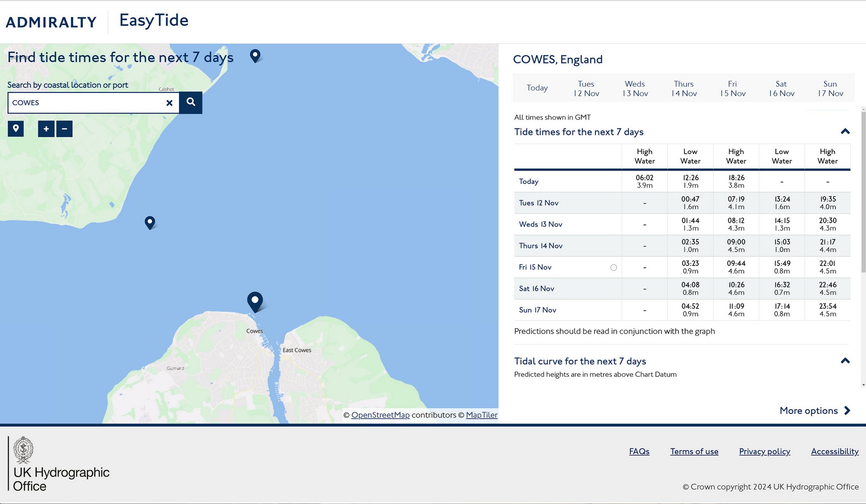Click the UK Hydrographic Office crest logo
The height and width of the screenshot is (504, 866).
(x=23, y=450)
